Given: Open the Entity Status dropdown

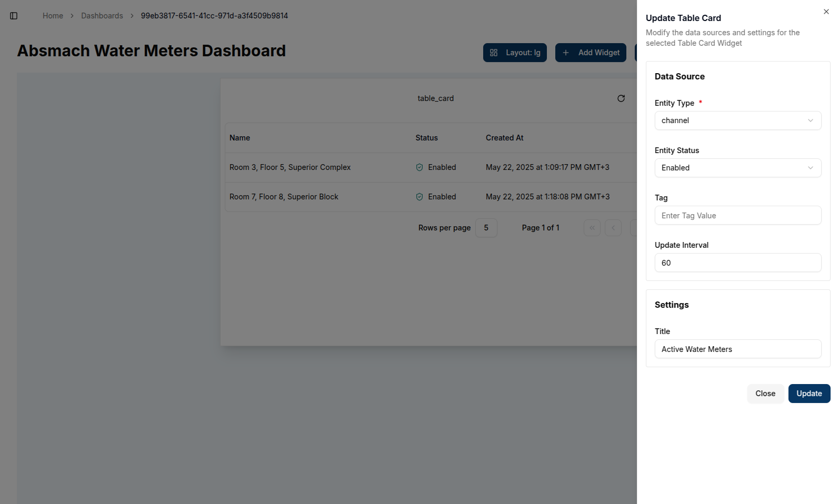Looking at the screenshot, I should [737, 168].
